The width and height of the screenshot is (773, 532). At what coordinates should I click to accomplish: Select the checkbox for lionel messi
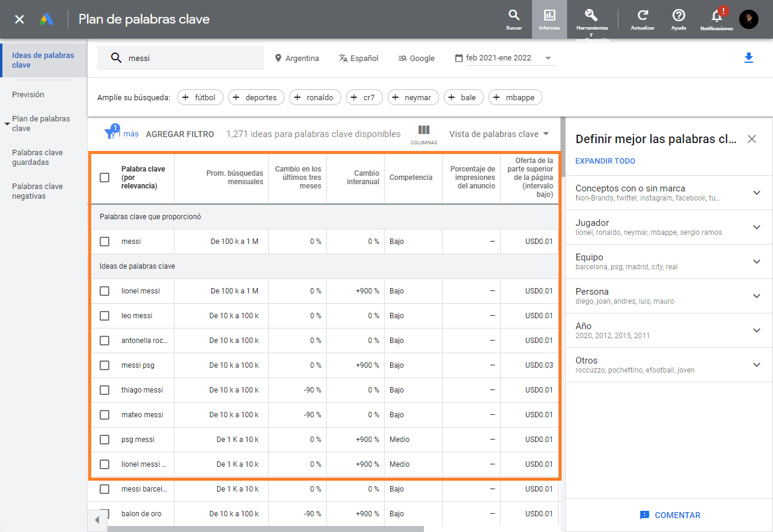tap(104, 290)
